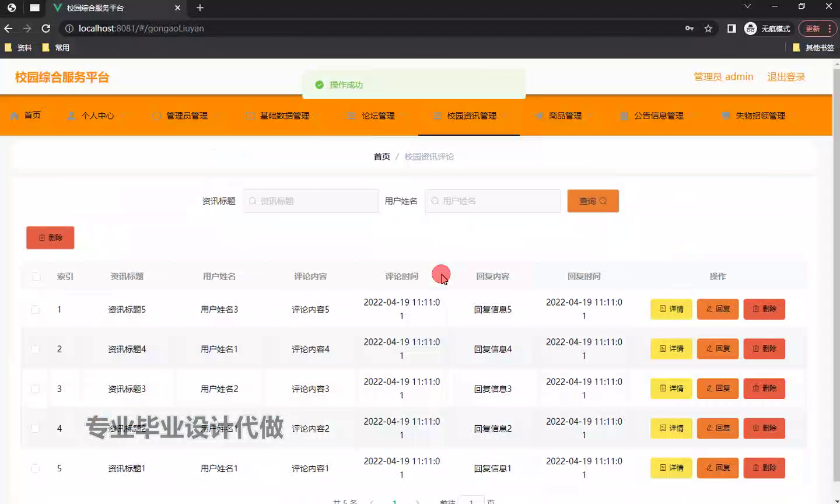Click 删除 for row 4
Image resolution: width=840 pixels, height=504 pixels.
764,428
